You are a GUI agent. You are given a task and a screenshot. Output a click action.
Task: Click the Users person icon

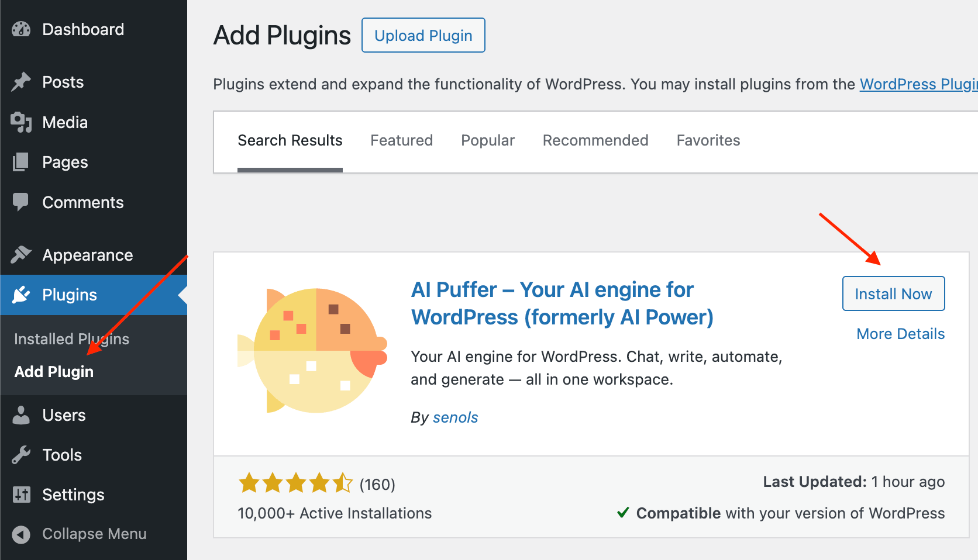click(x=21, y=415)
